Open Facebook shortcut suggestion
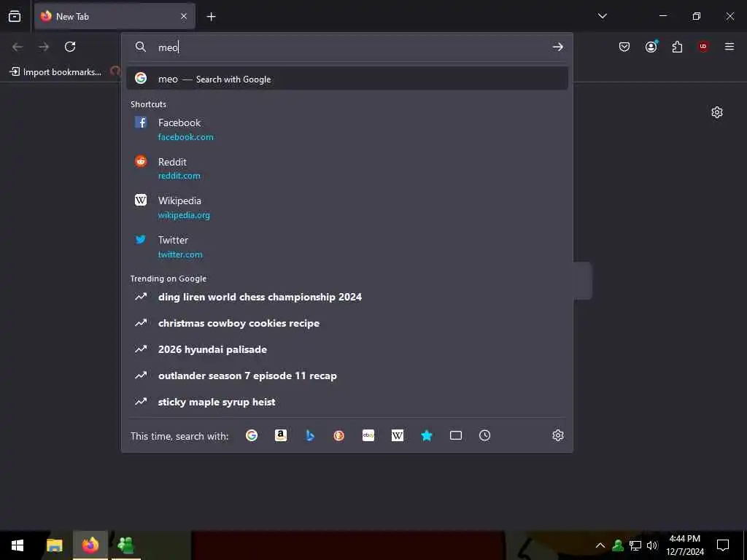 click(347, 130)
